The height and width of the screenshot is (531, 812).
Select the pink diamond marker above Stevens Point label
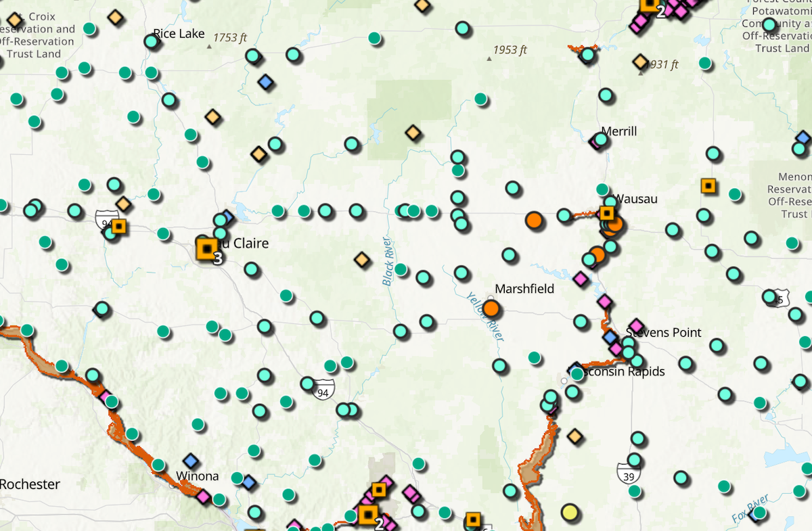pyautogui.click(x=636, y=327)
